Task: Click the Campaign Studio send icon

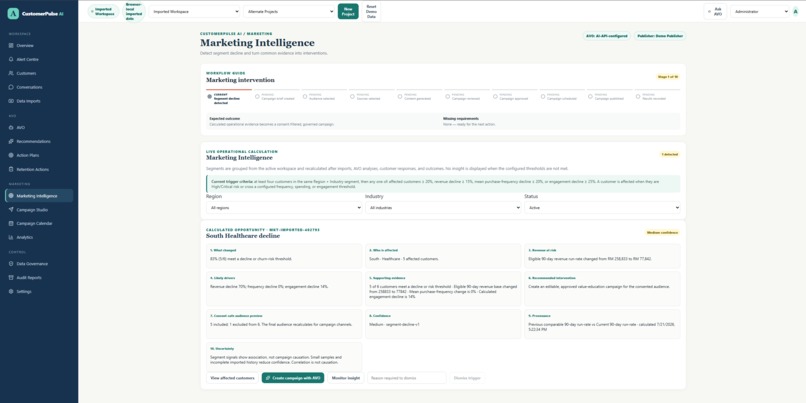Action: 11,209
